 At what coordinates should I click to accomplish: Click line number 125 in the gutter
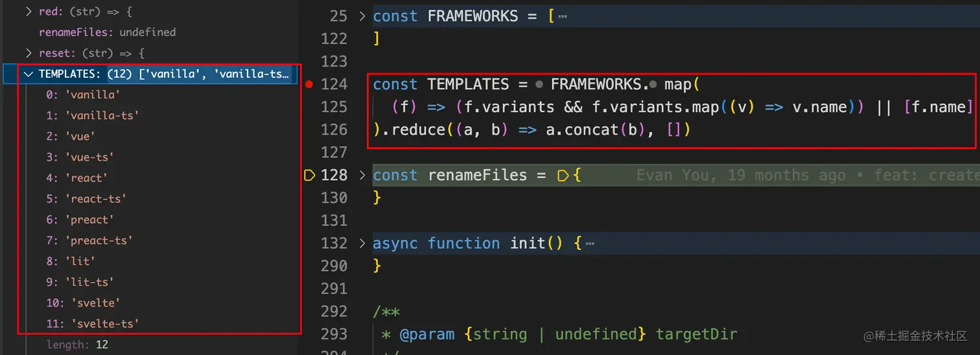[334, 107]
